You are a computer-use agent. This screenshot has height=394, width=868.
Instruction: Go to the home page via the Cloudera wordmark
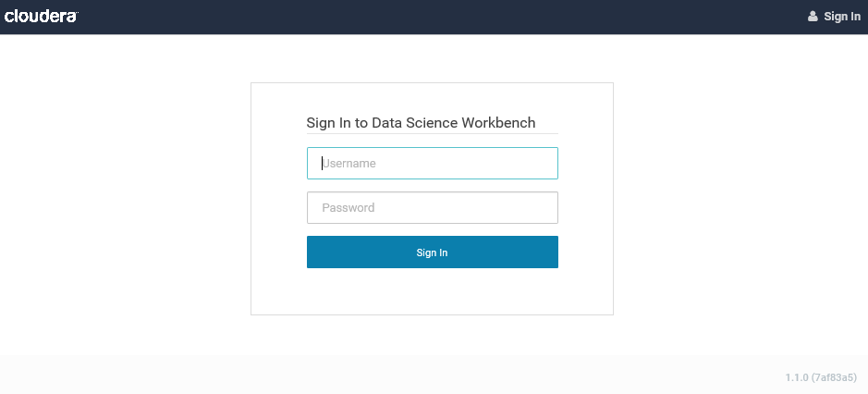pos(41,16)
